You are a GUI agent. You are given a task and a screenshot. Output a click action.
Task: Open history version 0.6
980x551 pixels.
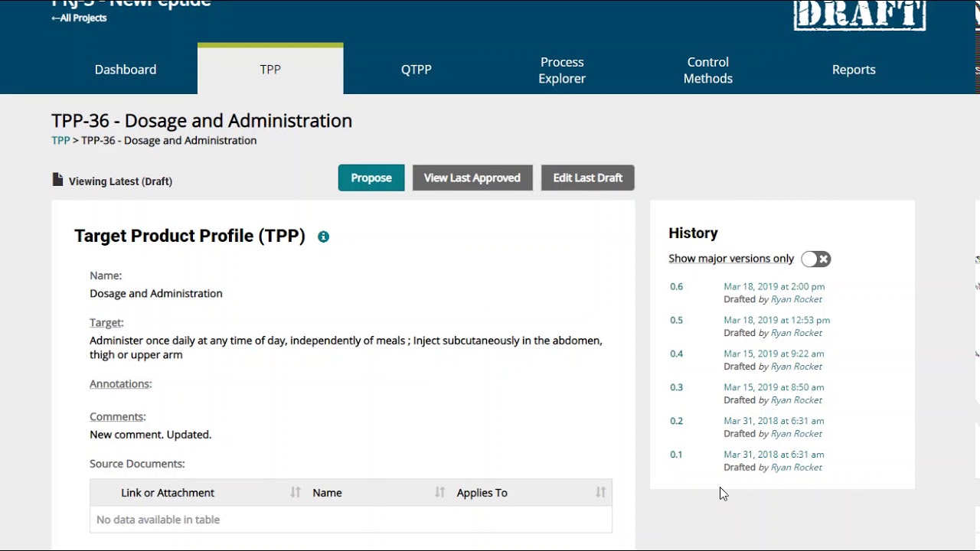tap(676, 287)
